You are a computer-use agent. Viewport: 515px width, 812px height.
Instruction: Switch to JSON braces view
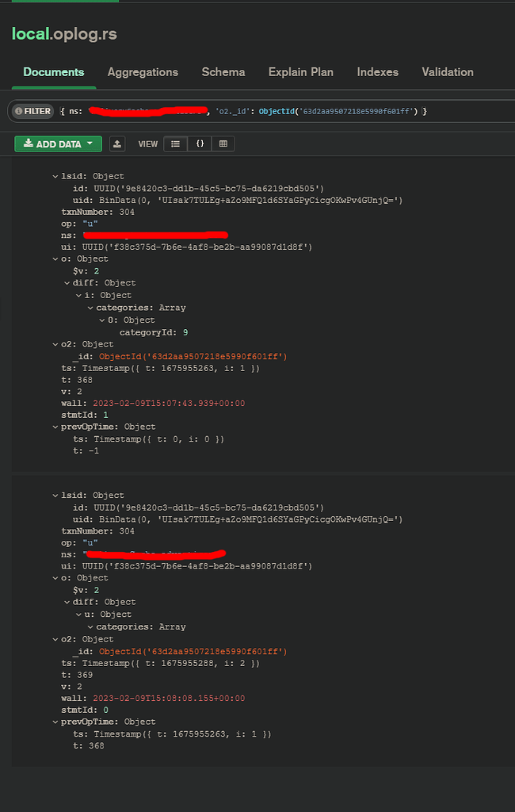200,144
